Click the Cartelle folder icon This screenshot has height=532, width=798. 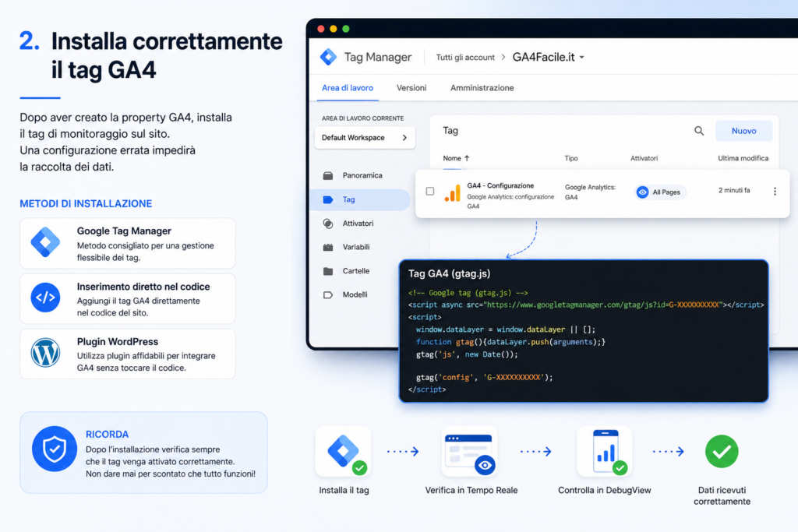(x=328, y=271)
